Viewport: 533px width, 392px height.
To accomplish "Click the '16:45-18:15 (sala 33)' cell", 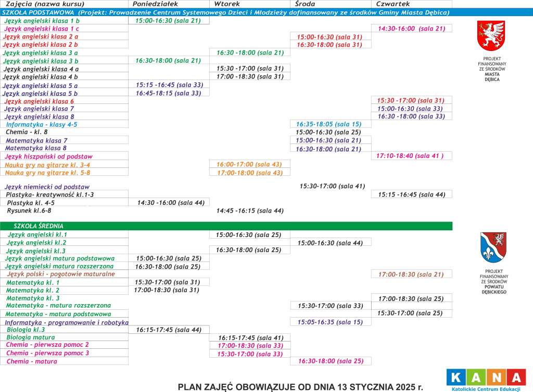I will [x=169, y=93].
